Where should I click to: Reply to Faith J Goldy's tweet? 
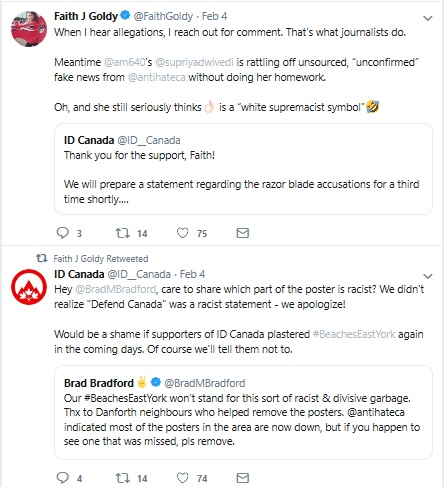[x=63, y=233]
